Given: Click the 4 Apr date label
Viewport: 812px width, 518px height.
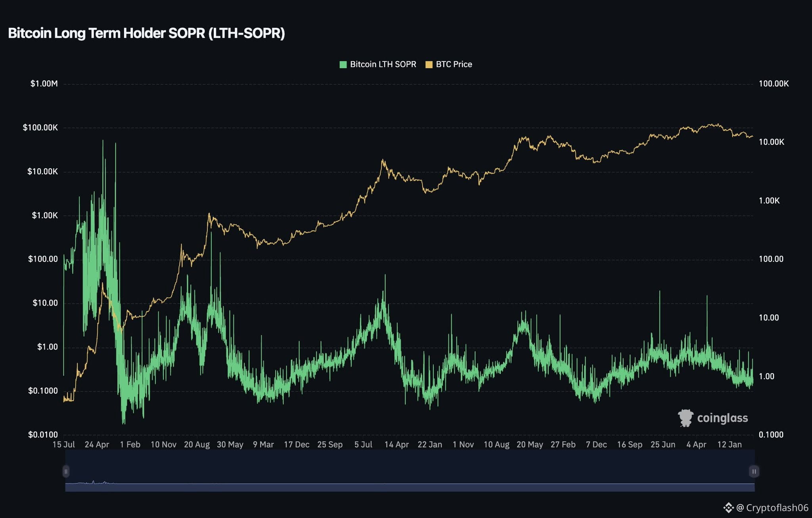Looking at the screenshot, I should (x=696, y=445).
